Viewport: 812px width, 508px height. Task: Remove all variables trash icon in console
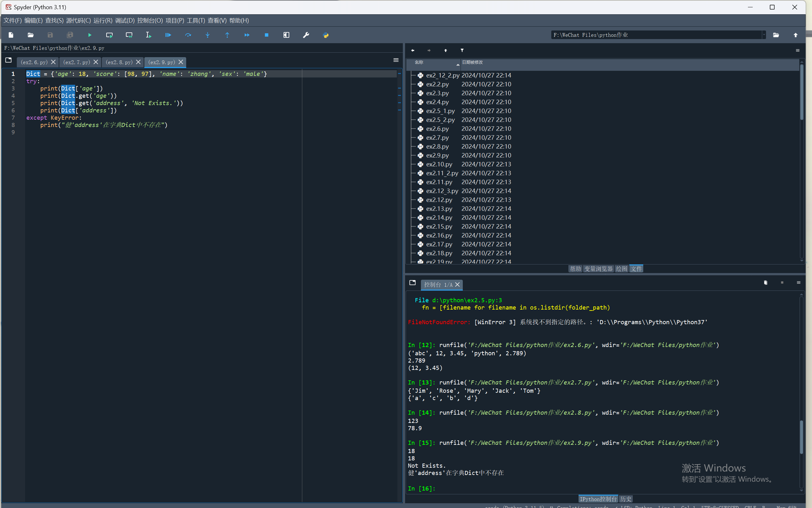coord(765,283)
